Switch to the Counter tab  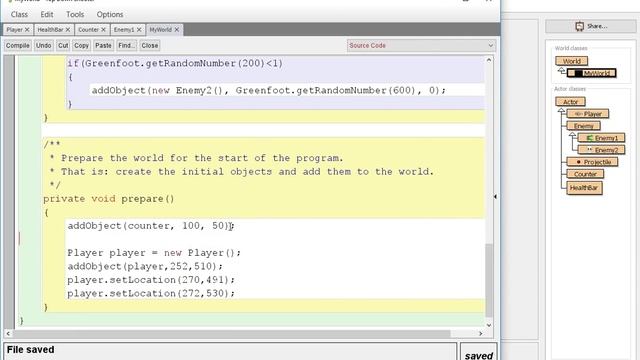89,30
